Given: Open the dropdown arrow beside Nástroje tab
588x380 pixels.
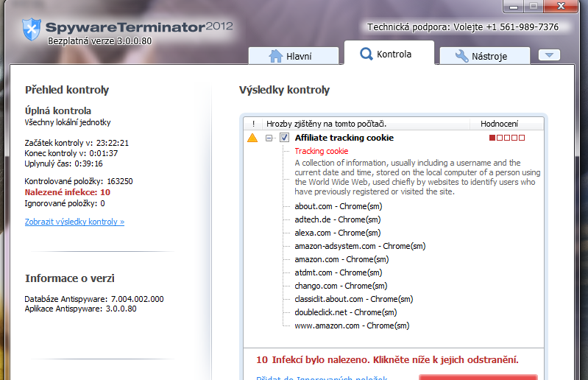Looking at the screenshot, I should click(x=549, y=55).
